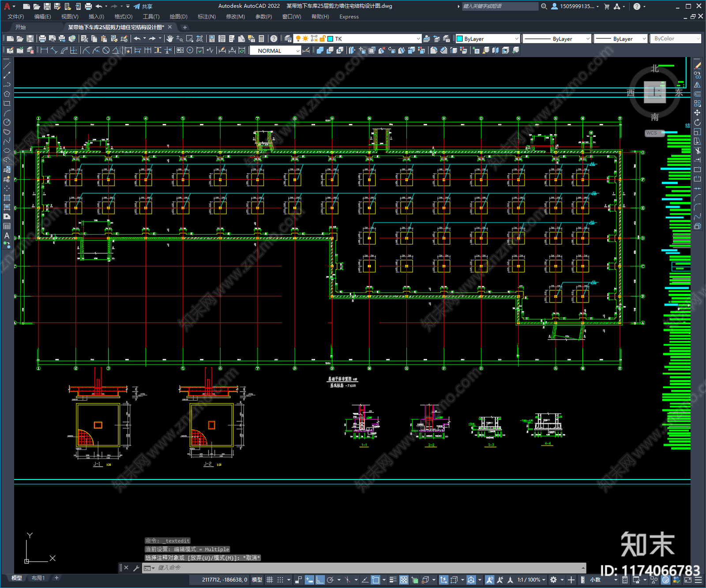Toggle Polar tracking in status bar
The image size is (706, 588).
pos(330,580)
